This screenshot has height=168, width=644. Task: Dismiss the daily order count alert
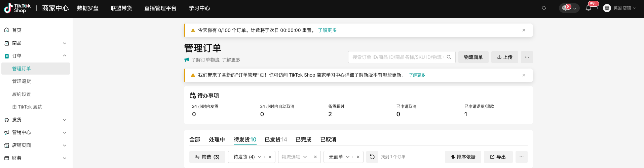tap(524, 30)
